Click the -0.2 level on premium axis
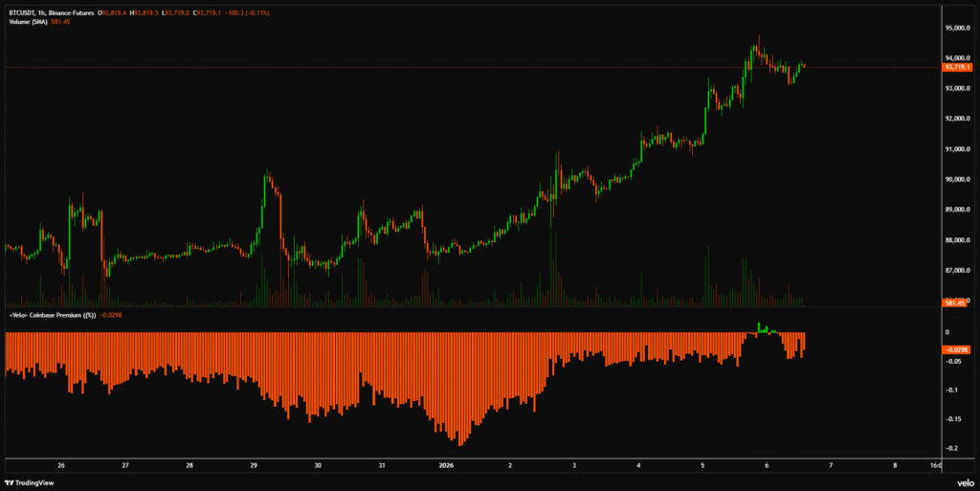This screenshot has height=491, width=980. click(x=953, y=448)
